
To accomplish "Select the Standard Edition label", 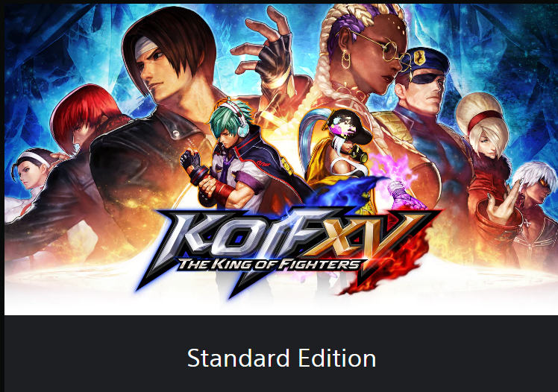I will 281,358.
